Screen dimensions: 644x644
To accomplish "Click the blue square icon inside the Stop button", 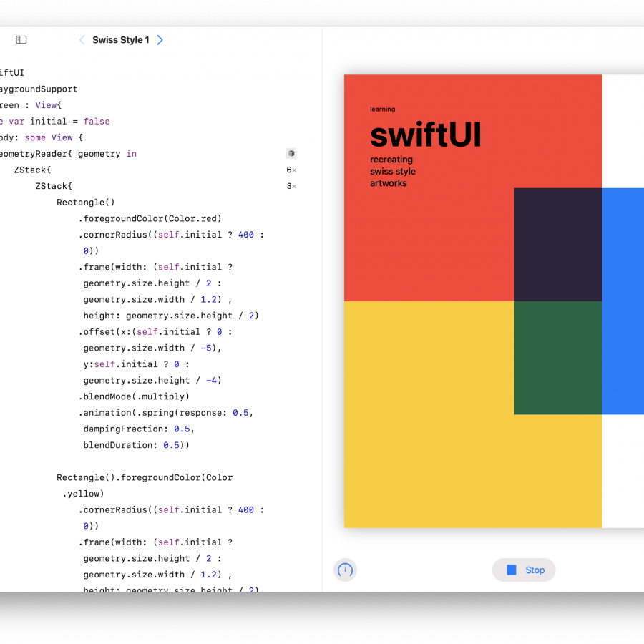I will pyautogui.click(x=511, y=570).
